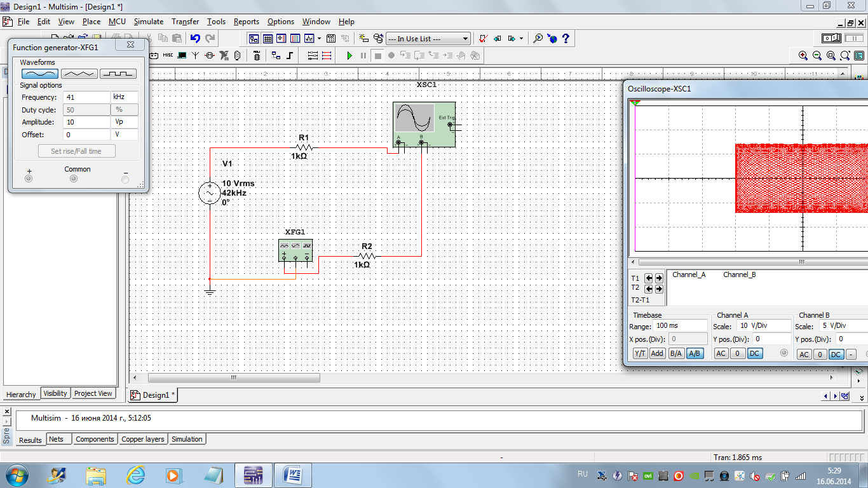Run the simulation with green play button

click(349, 56)
